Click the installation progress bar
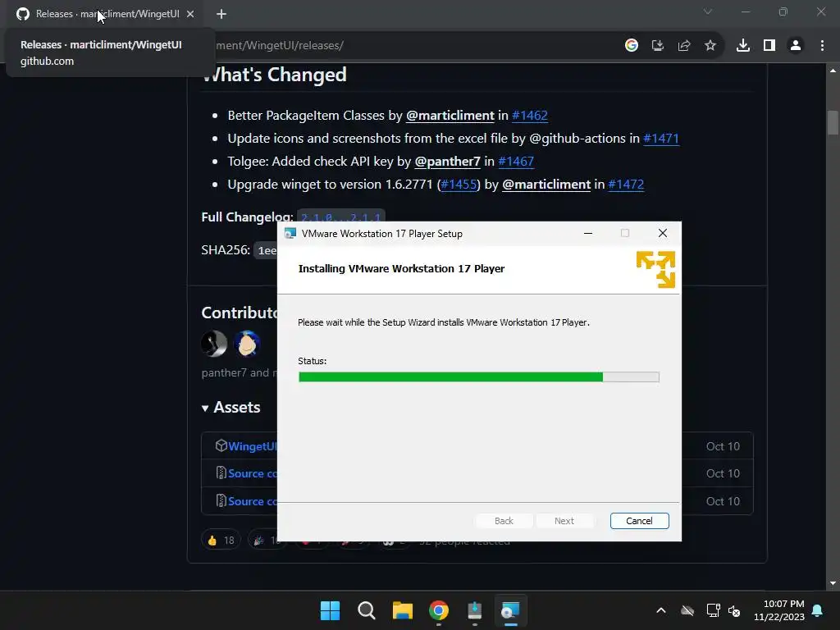Viewport: 840px width, 630px height. pyautogui.click(x=479, y=377)
